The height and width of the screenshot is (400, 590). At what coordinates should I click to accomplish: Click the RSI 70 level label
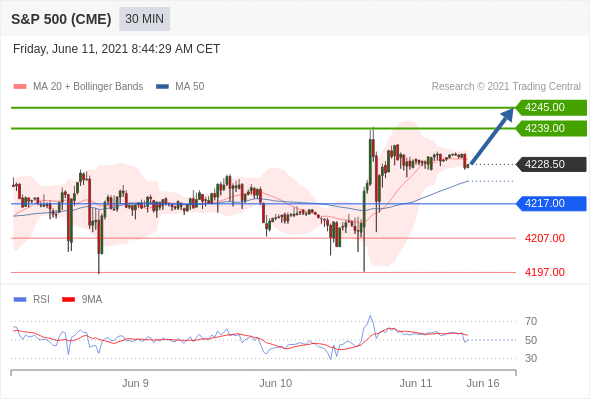pyautogui.click(x=531, y=321)
